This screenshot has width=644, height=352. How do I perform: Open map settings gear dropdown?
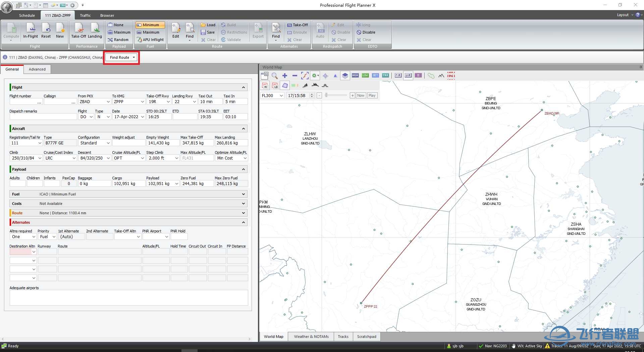coord(315,76)
